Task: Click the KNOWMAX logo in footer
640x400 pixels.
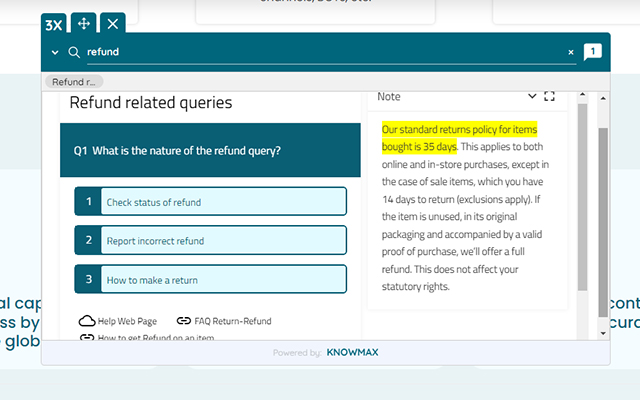Action: [x=352, y=353]
